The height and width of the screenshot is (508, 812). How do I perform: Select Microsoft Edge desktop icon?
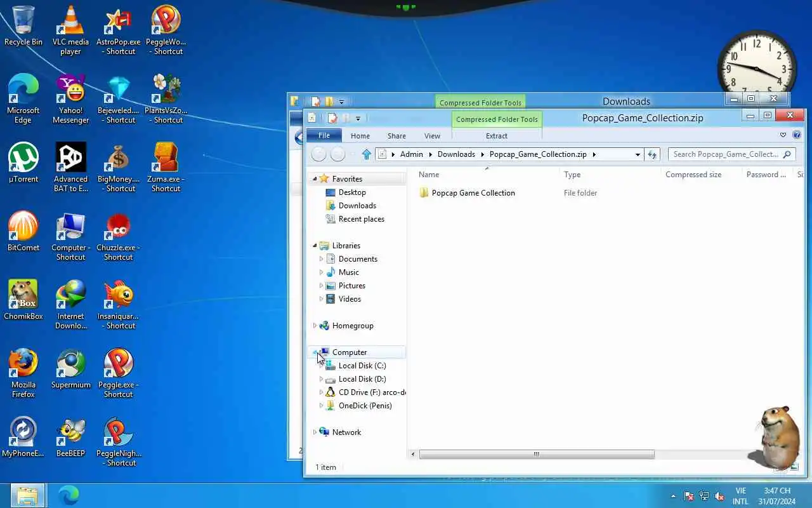23,99
